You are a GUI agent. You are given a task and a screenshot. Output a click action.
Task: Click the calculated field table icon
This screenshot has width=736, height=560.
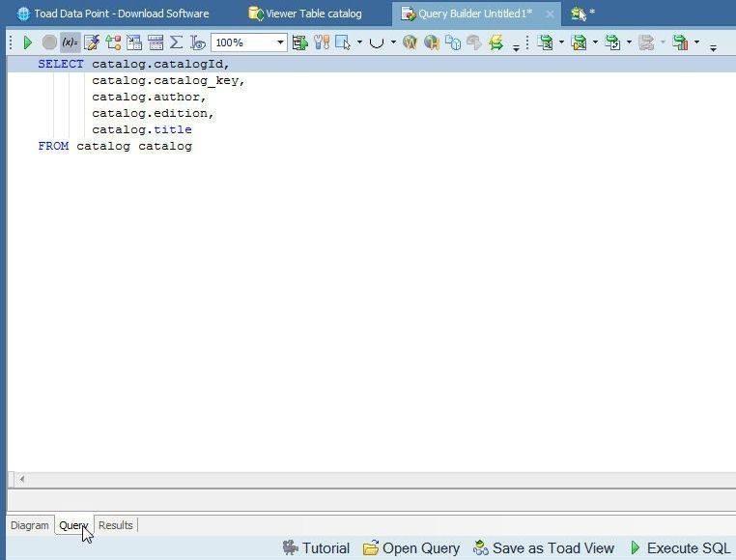[156, 42]
